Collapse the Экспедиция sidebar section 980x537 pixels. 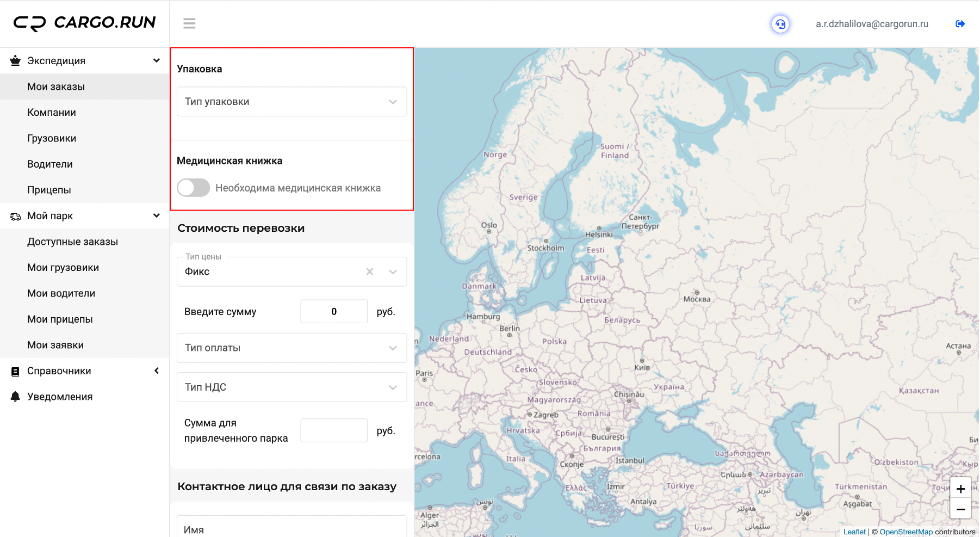156,60
